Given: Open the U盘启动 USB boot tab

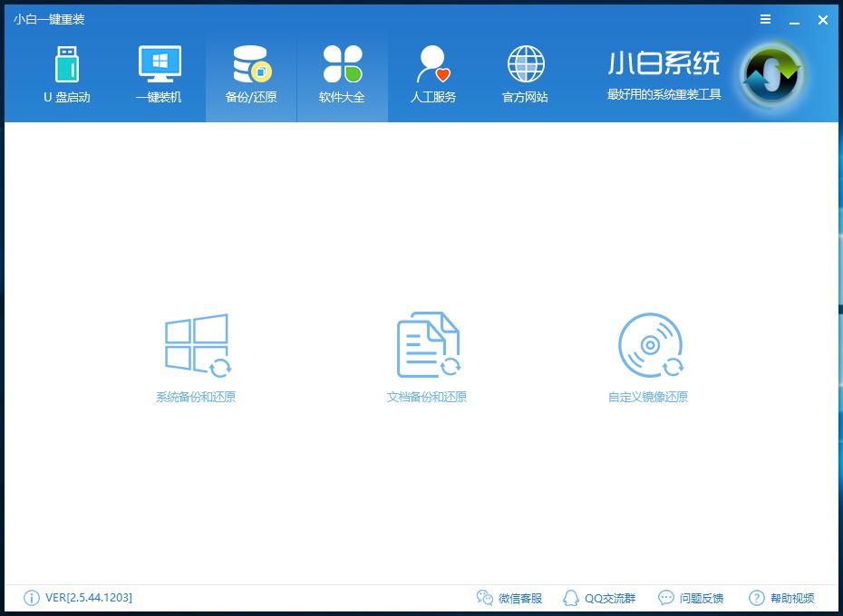Looking at the screenshot, I should [x=67, y=75].
